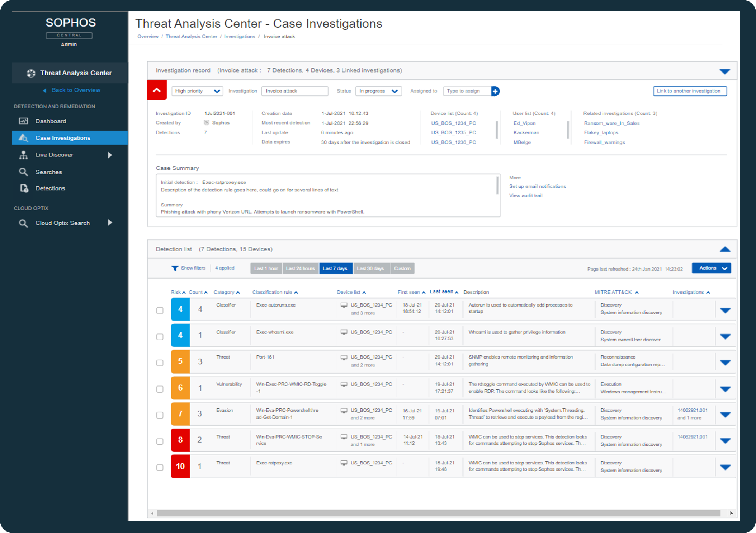This screenshot has height=533, width=756.
Task: Check the Exec-autoruns.exe detection row
Action: pos(160,310)
